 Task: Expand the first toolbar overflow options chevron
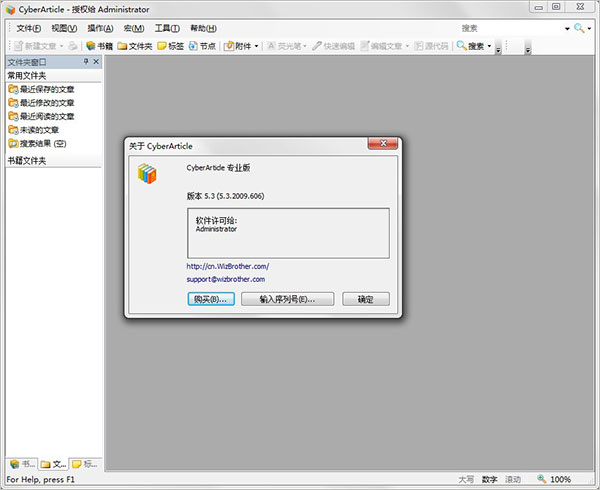tap(498, 49)
